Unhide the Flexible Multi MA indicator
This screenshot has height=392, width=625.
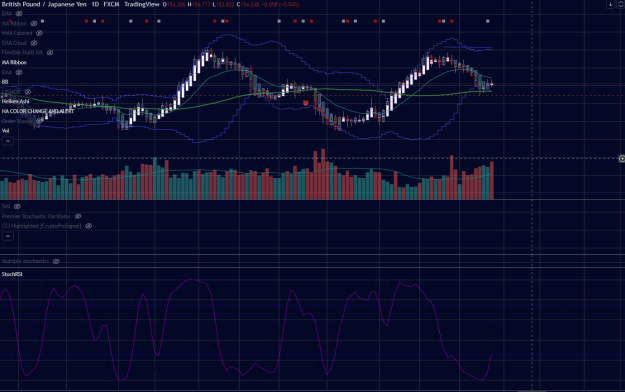(x=50, y=53)
